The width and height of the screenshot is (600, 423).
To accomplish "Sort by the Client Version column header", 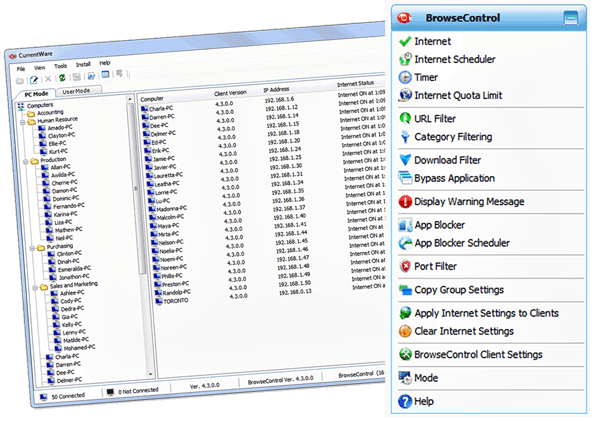I will [x=230, y=93].
